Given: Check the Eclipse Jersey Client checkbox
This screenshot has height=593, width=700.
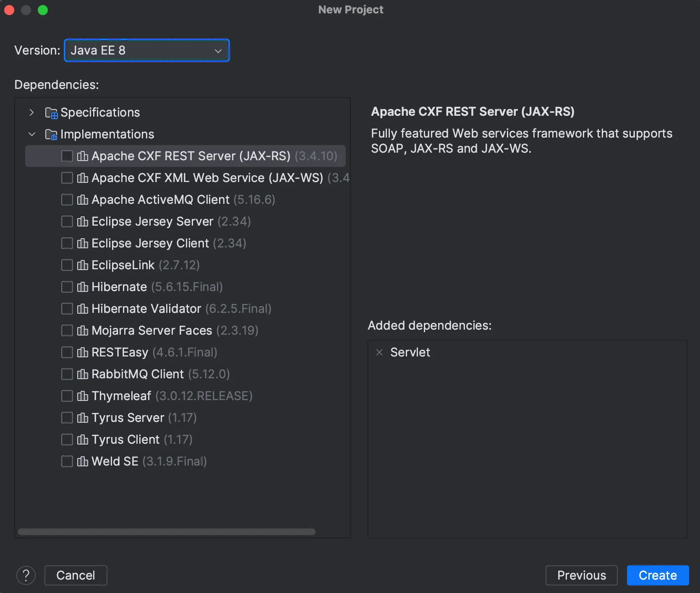Looking at the screenshot, I should point(67,243).
